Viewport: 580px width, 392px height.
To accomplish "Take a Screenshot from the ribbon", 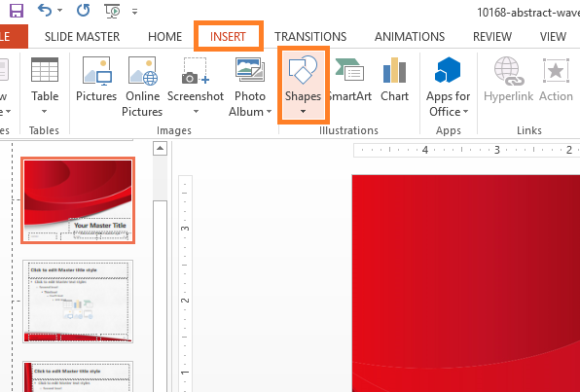I will (x=195, y=79).
